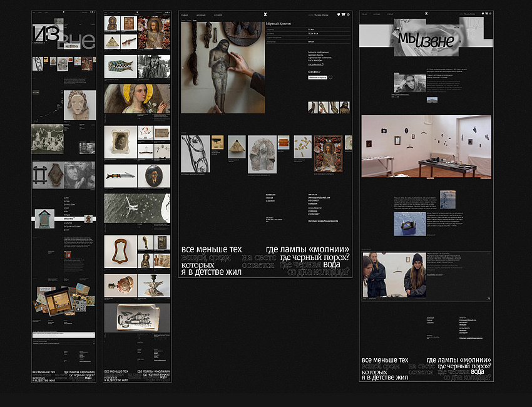Open the cart icon in product page header
Viewport: 532px width, 407px height.
pyautogui.click(x=344, y=14)
